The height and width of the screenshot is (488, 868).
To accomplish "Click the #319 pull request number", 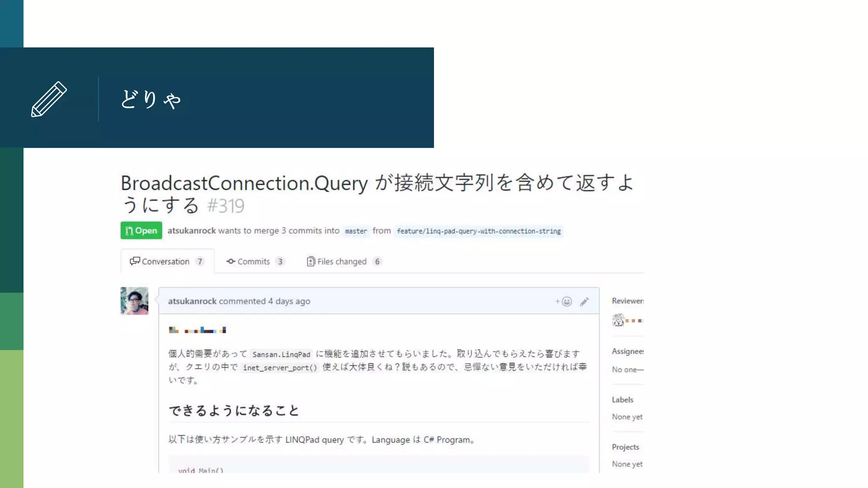I will 225,206.
